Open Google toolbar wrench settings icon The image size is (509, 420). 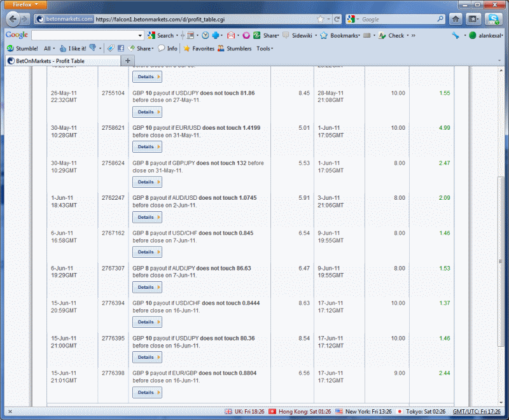(x=456, y=36)
